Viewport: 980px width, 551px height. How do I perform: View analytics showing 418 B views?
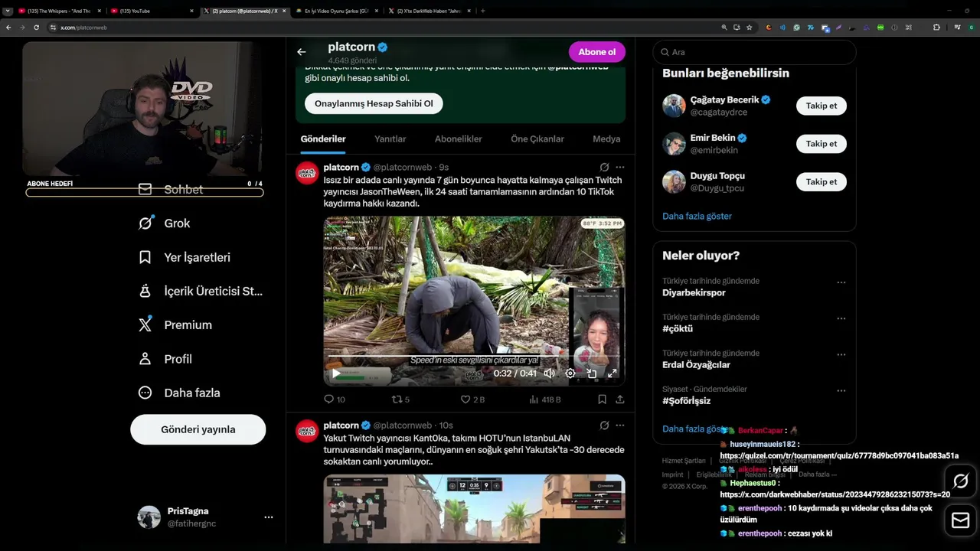545,399
